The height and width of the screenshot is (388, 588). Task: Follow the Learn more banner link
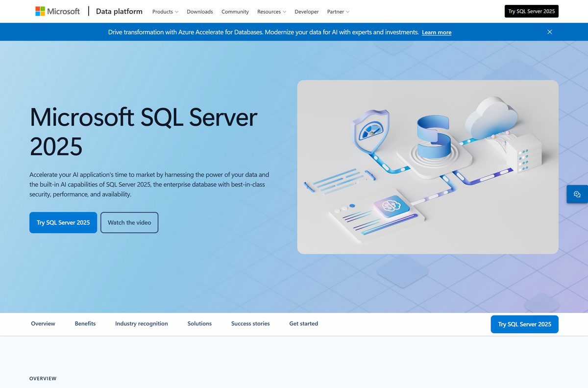(x=437, y=32)
